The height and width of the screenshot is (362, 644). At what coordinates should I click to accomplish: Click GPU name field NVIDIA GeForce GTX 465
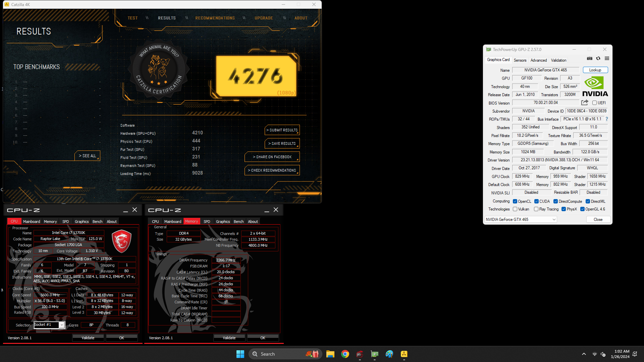click(545, 70)
